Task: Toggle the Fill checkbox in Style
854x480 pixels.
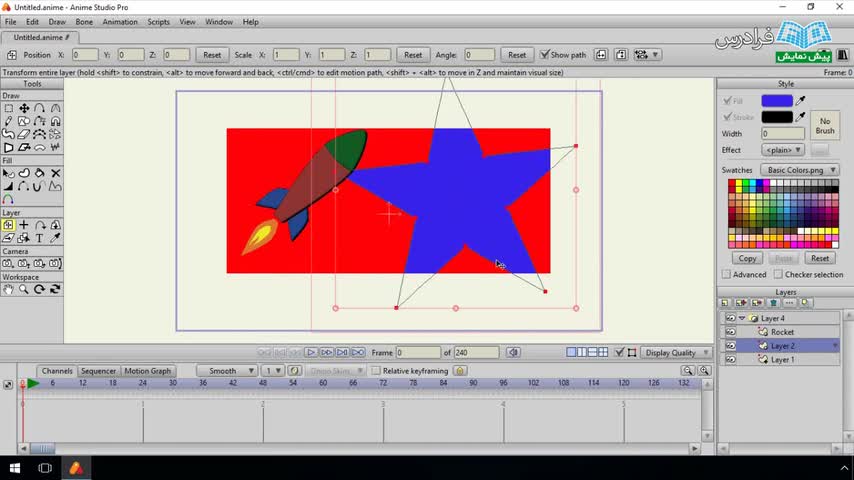Action: pyautogui.click(x=727, y=101)
